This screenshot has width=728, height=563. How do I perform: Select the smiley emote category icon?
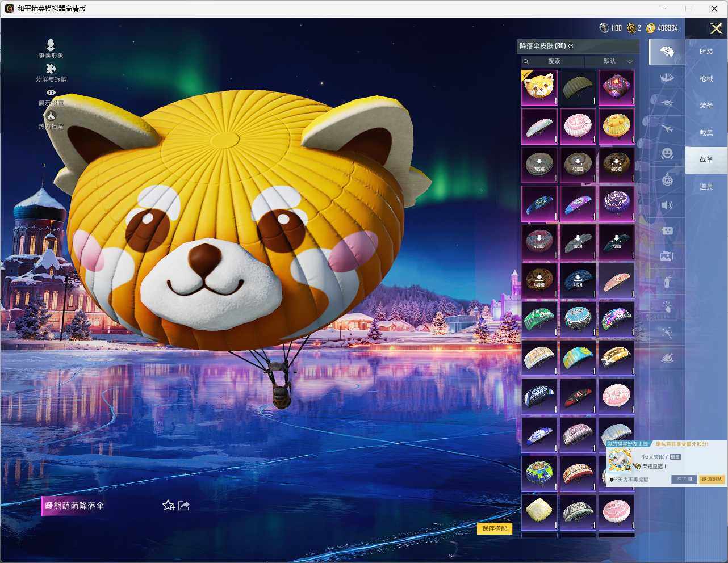667,153
